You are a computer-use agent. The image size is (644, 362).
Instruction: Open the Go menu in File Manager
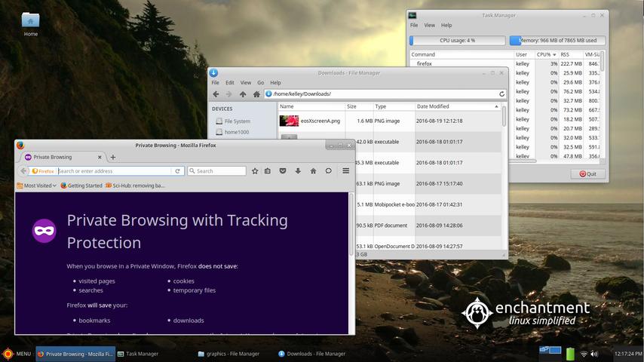point(261,83)
